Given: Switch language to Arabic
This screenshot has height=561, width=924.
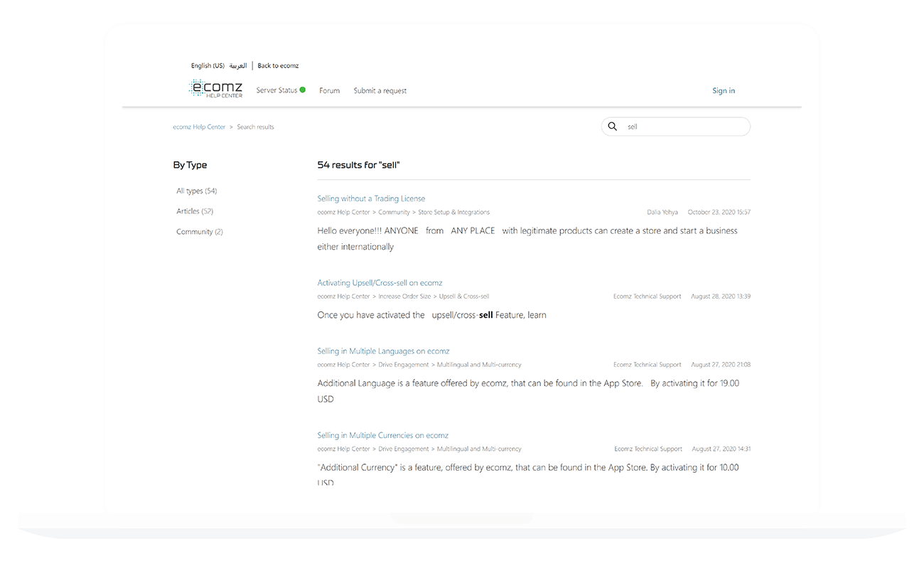Looking at the screenshot, I should [x=238, y=65].
